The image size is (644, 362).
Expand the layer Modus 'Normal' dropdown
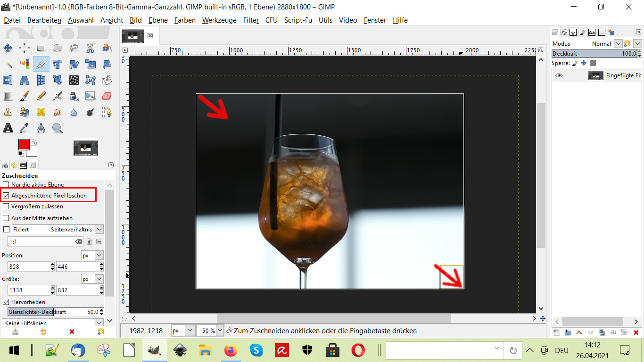618,43
